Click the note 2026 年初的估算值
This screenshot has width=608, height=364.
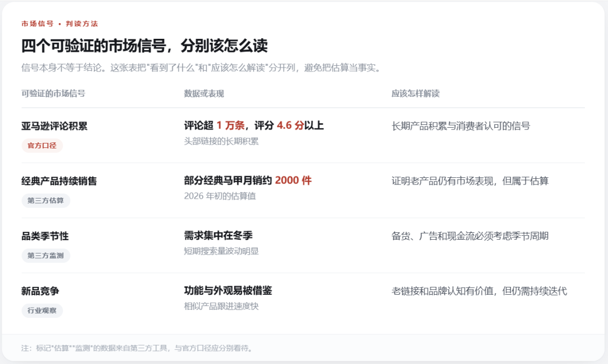[x=220, y=196]
